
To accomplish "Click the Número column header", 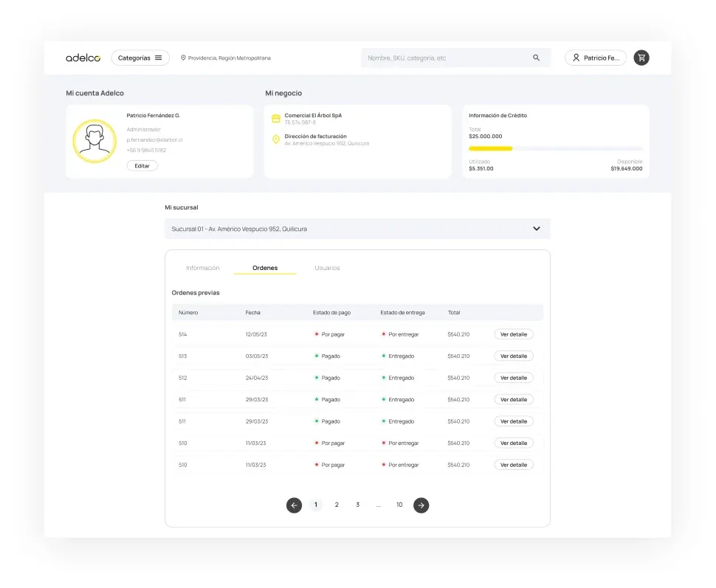I will [188, 313].
